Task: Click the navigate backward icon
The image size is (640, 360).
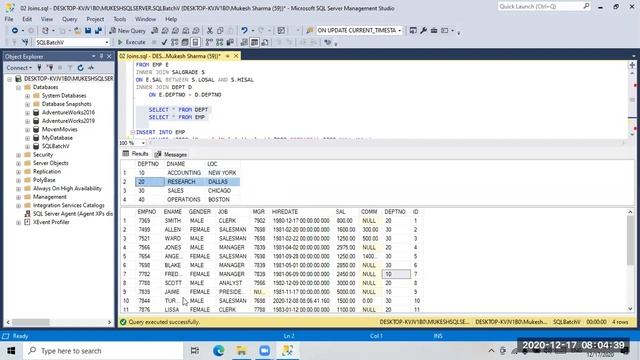Action: (15, 31)
